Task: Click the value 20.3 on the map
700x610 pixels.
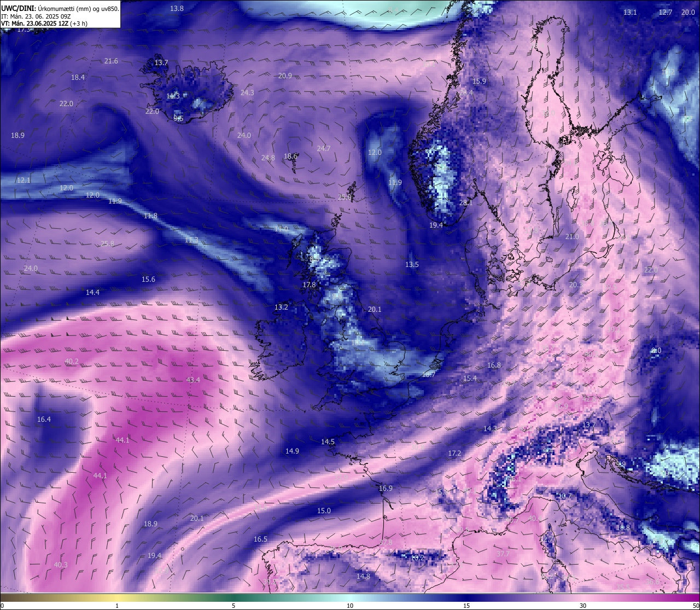Action: click(575, 284)
